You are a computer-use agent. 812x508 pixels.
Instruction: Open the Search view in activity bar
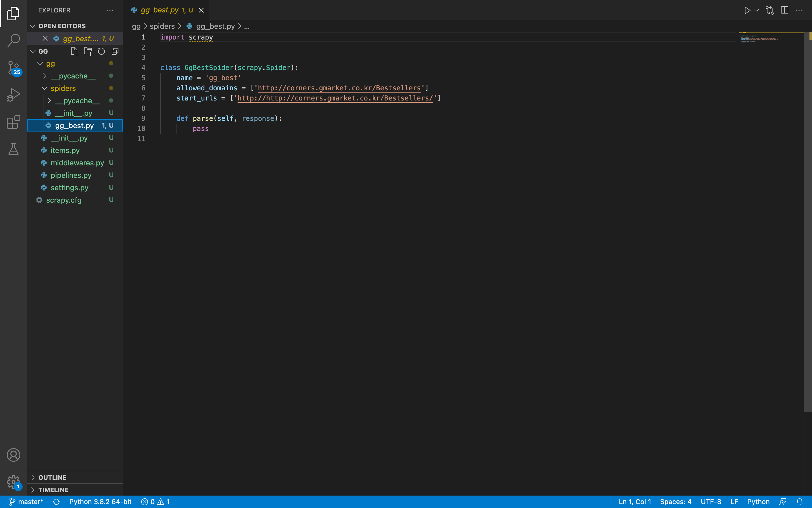click(14, 40)
